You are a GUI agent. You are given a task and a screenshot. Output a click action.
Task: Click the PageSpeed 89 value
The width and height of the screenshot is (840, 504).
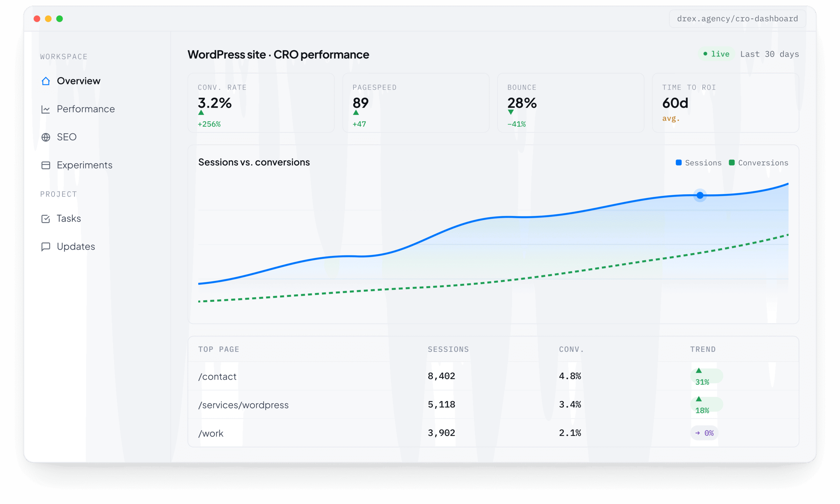coord(361,103)
